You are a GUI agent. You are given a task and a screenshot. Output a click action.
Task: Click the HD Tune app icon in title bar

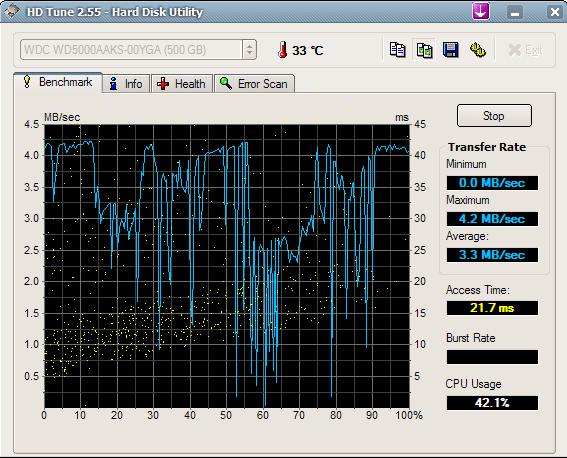point(13,11)
